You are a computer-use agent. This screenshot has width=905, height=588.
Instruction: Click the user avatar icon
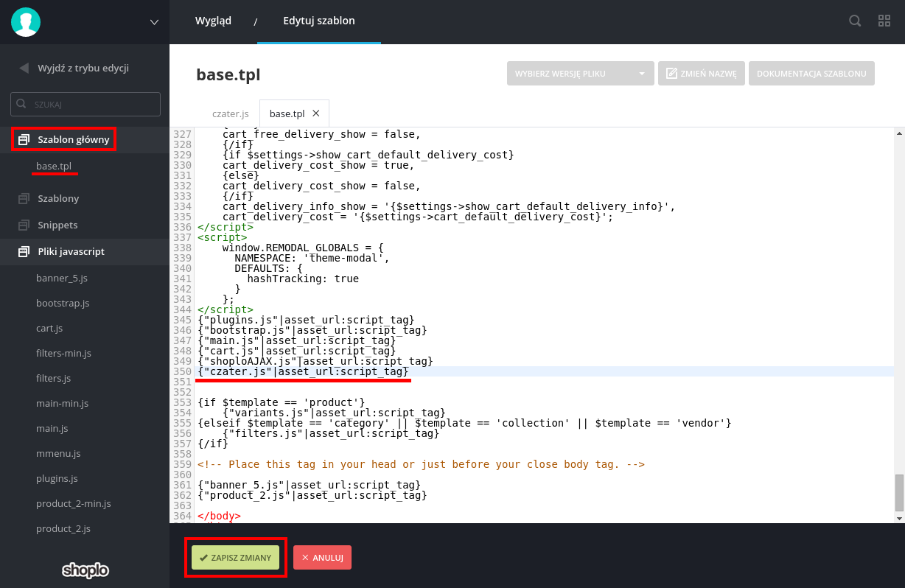pos(26,22)
